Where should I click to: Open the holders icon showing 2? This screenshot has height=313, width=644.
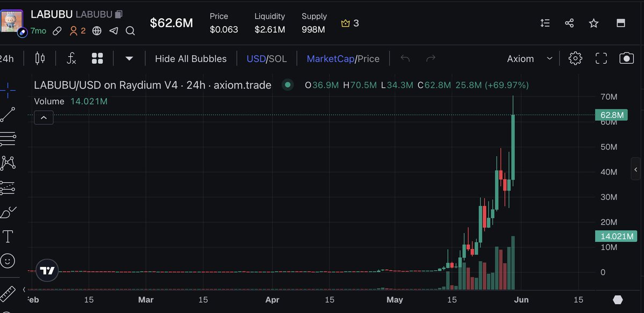[x=77, y=31]
